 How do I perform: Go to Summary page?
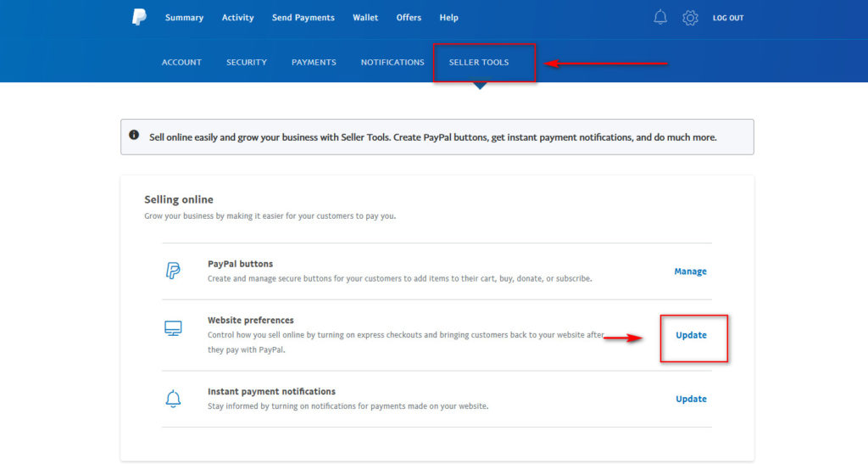coord(184,18)
